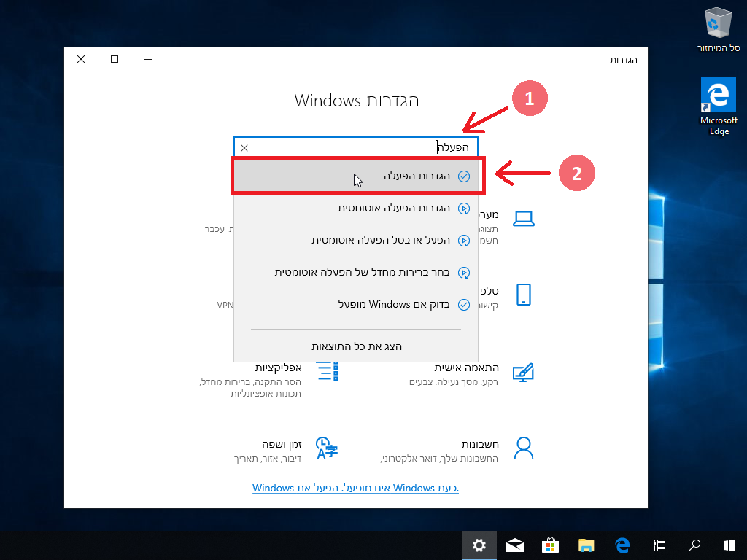Open the Time and Language icon
The image size is (747, 560).
click(327, 448)
